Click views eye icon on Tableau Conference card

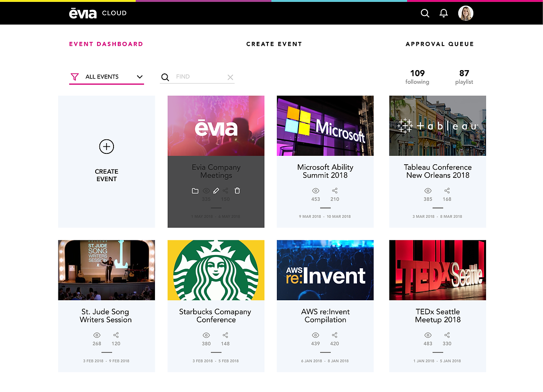[428, 191]
